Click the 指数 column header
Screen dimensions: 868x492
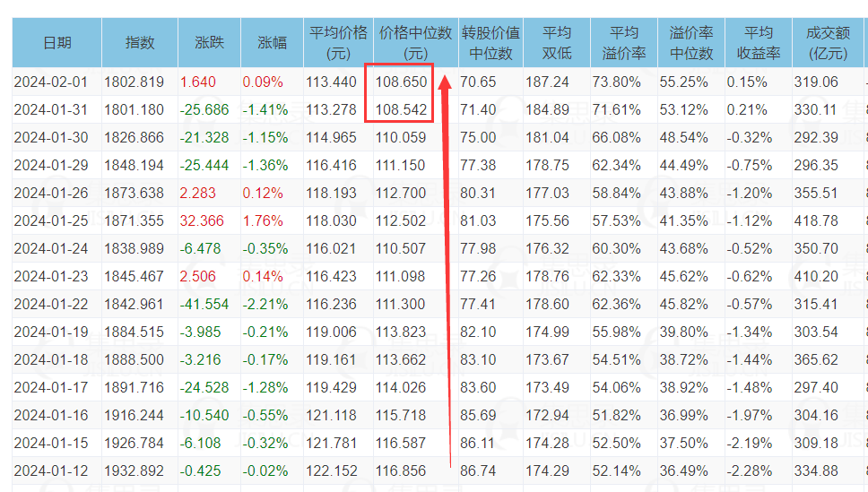click(140, 43)
